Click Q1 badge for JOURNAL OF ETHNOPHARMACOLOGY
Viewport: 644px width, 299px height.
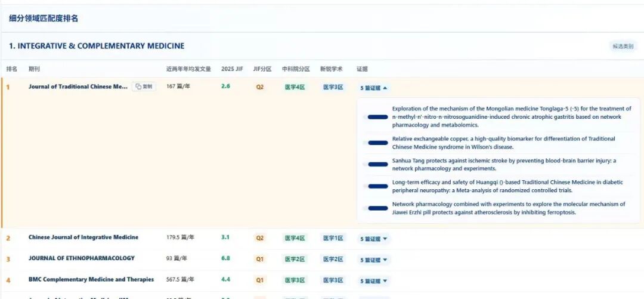pos(259,259)
